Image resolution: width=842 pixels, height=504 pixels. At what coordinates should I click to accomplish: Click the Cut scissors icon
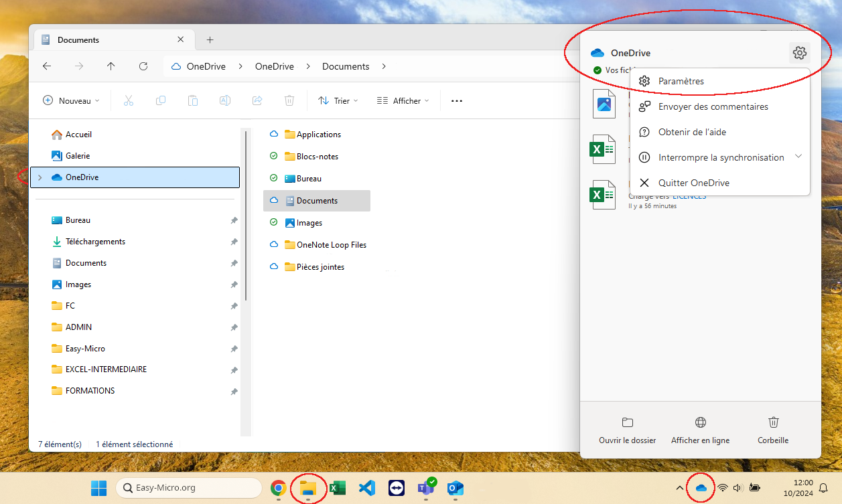tap(129, 100)
